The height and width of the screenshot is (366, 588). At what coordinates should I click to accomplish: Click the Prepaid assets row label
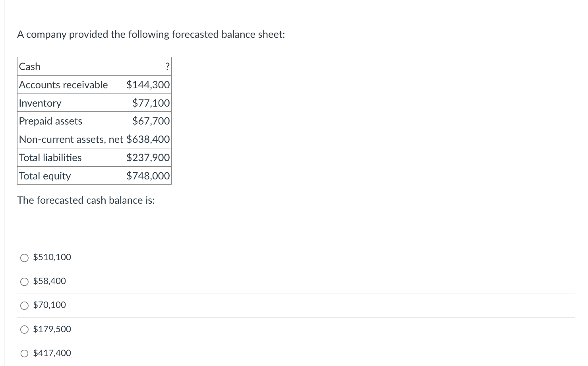[x=71, y=121]
